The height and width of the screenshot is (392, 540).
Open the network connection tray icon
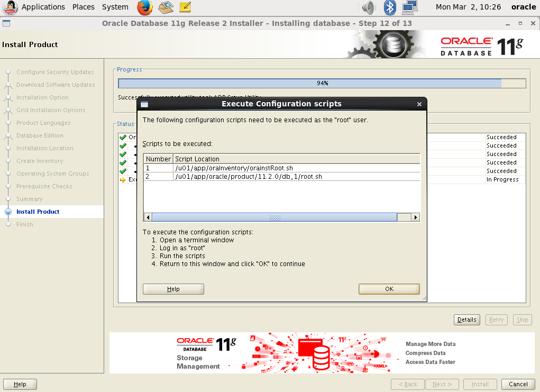[410, 7]
